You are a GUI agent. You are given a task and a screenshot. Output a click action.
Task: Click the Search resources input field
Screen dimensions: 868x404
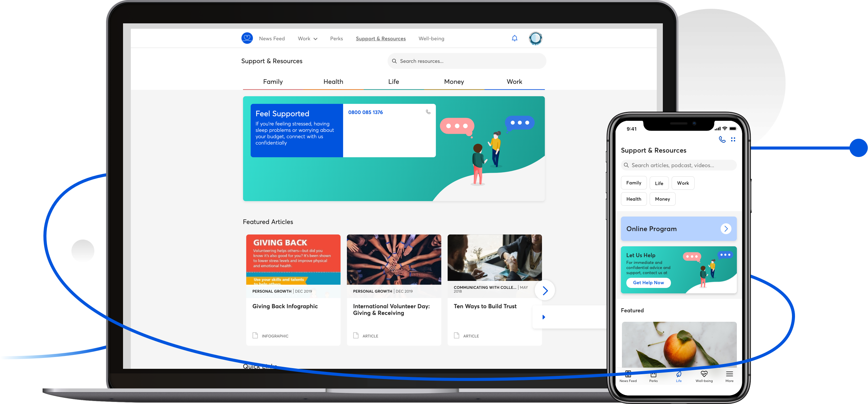466,61
